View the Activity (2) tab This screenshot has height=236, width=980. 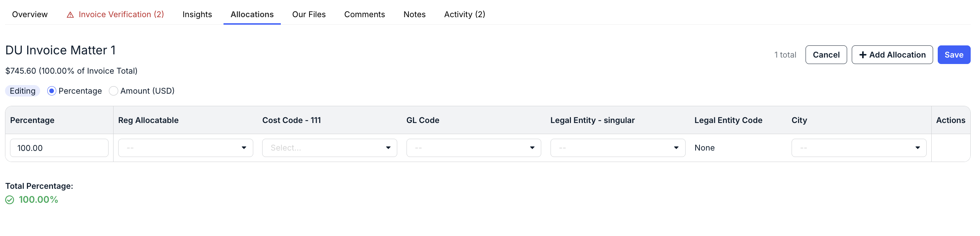pyautogui.click(x=465, y=14)
